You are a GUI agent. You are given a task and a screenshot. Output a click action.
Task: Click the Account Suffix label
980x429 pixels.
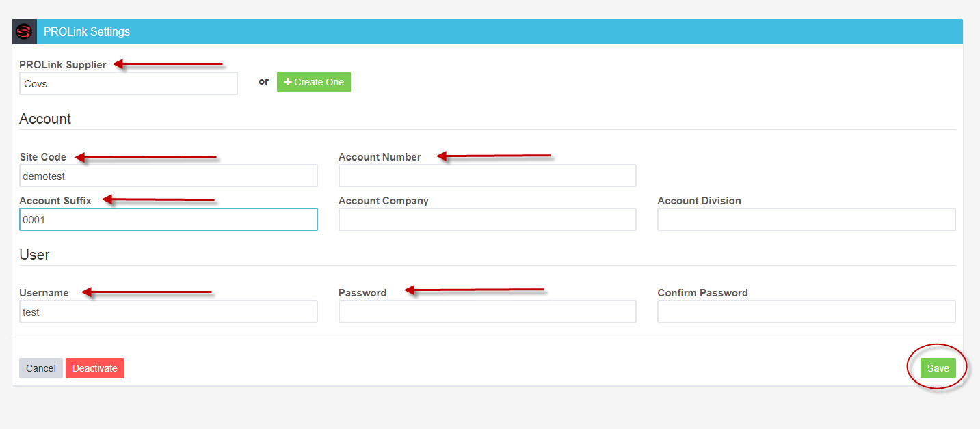tap(55, 201)
